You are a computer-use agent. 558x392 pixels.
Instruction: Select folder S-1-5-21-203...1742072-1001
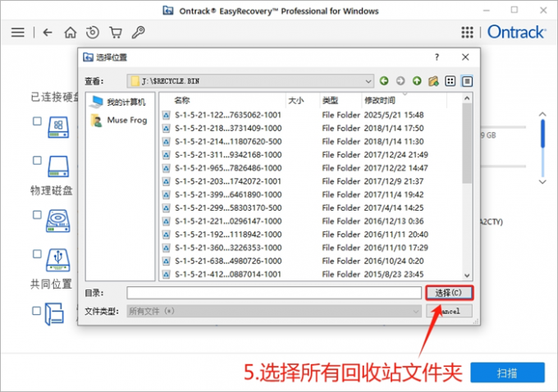228,181
